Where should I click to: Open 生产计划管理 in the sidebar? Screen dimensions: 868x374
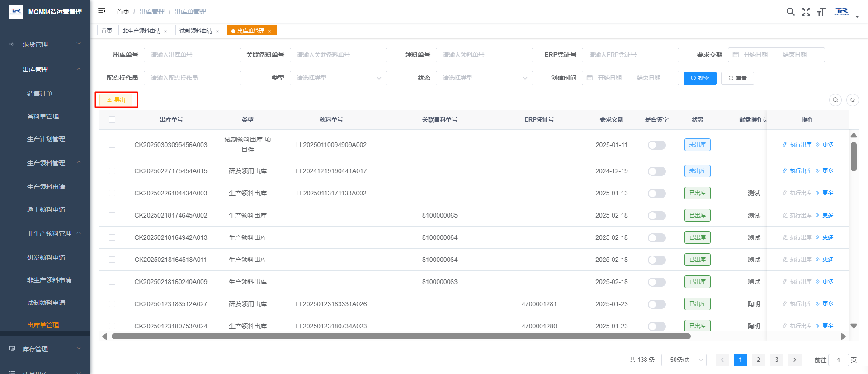pyautogui.click(x=45, y=139)
